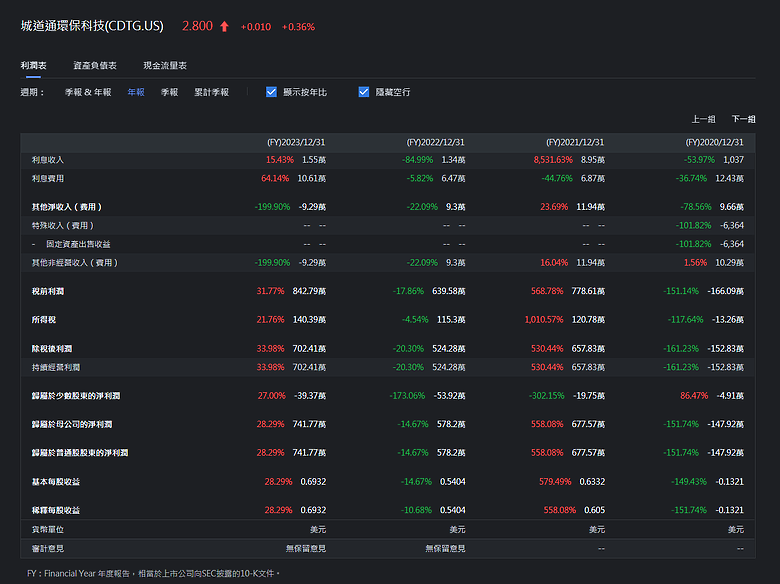Click the 842.79萬 pre-tax profit value
The width and height of the screenshot is (780, 584).
click(x=309, y=291)
